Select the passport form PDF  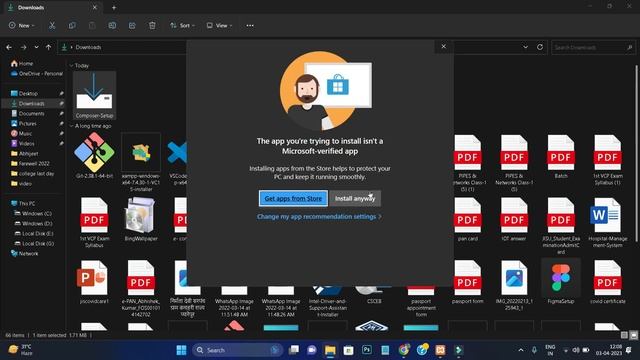(x=468, y=282)
